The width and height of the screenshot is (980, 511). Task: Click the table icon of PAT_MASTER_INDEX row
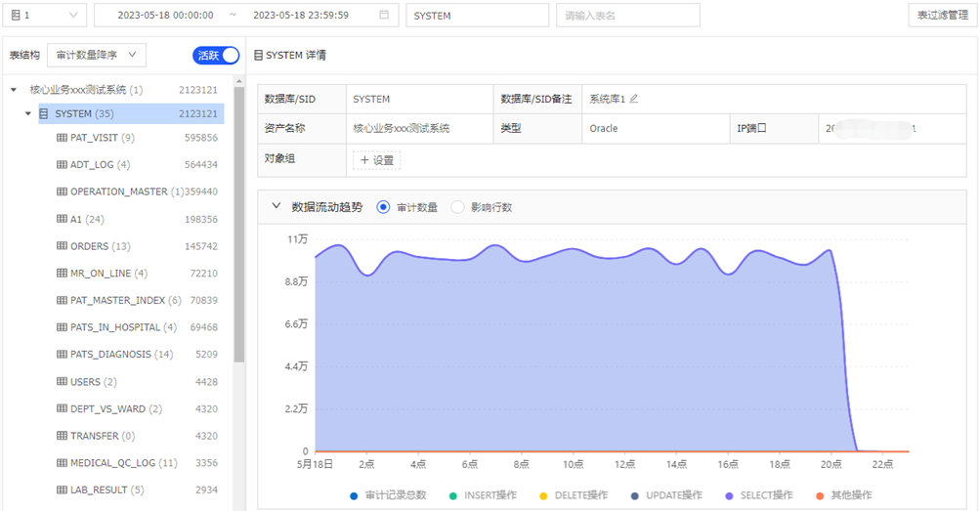[62, 300]
